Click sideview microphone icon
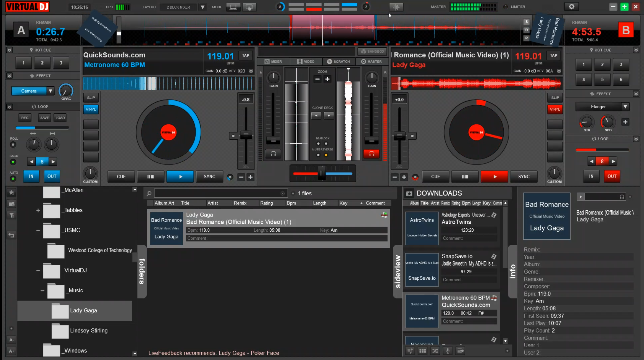The height and width of the screenshot is (360, 644). [448, 351]
